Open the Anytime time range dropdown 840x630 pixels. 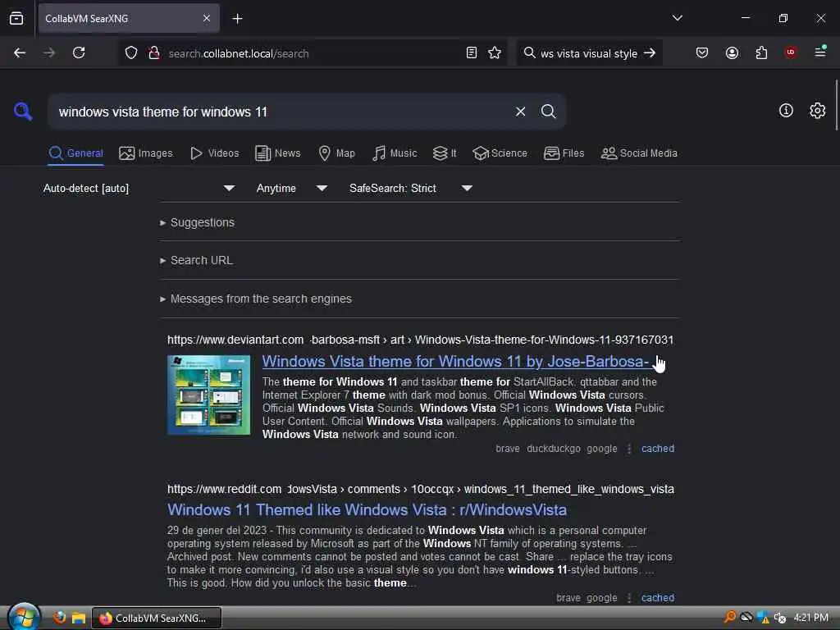tap(292, 188)
